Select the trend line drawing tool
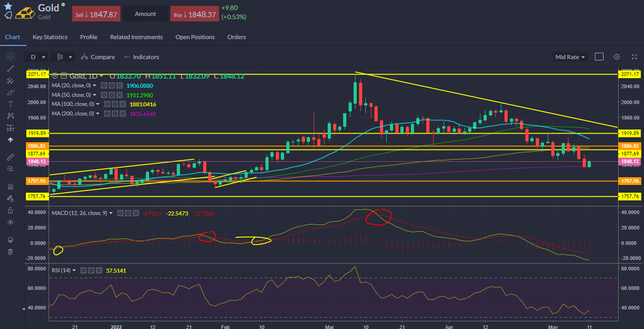Screen dimensions: 644x329 [10, 69]
